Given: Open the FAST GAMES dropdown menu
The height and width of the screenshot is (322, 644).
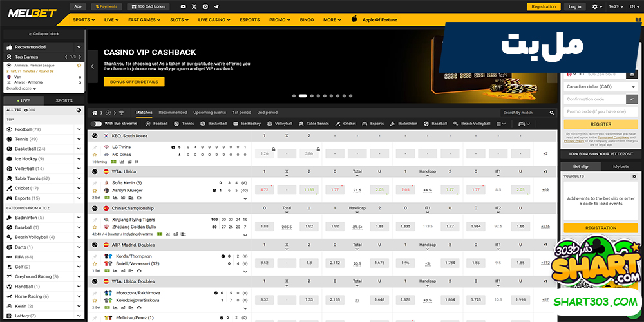Looking at the screenshot, I should pos(144,19).
